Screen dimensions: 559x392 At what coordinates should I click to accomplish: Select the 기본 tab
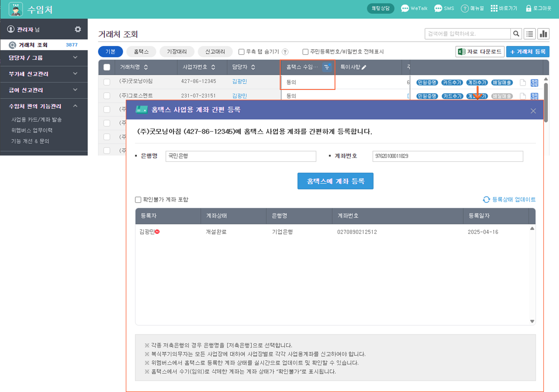[110, 52]
